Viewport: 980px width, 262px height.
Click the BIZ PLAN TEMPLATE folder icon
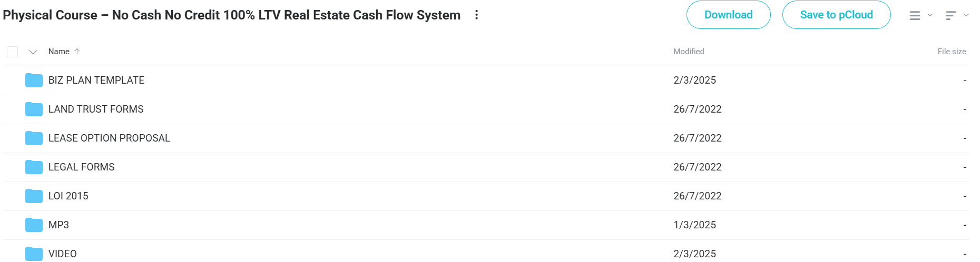pos(34,80)
